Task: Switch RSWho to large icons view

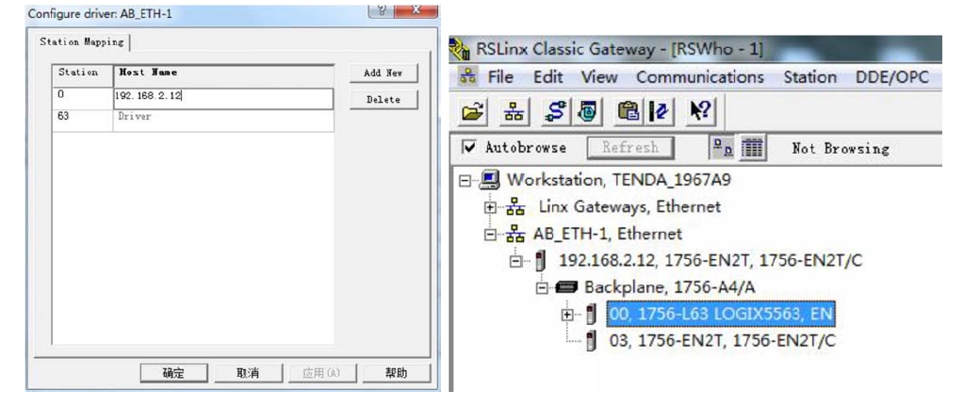Action: (x=724, y=148)
